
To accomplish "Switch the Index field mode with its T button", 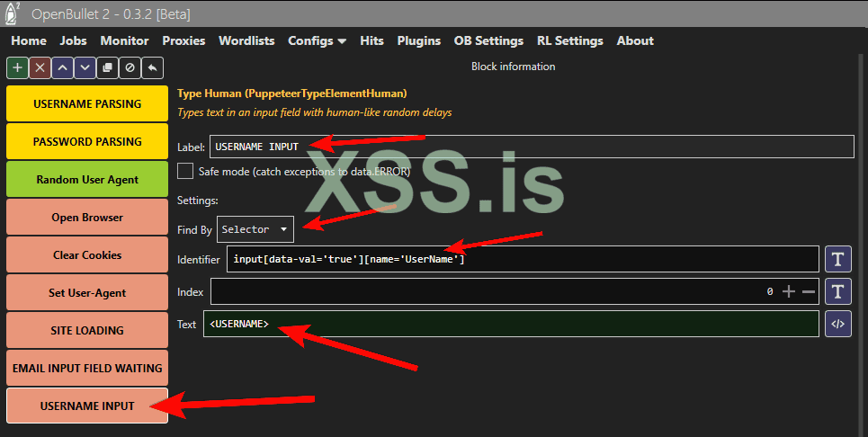I will pos(838,291).
